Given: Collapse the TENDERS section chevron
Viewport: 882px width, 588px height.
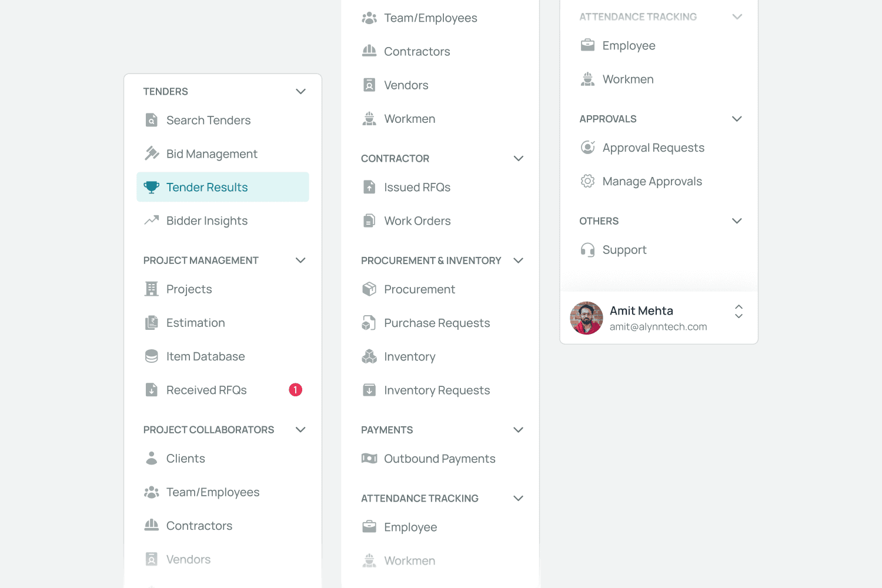Looking at the screenshot, I should pyautogui.click(x=300, y=91).
